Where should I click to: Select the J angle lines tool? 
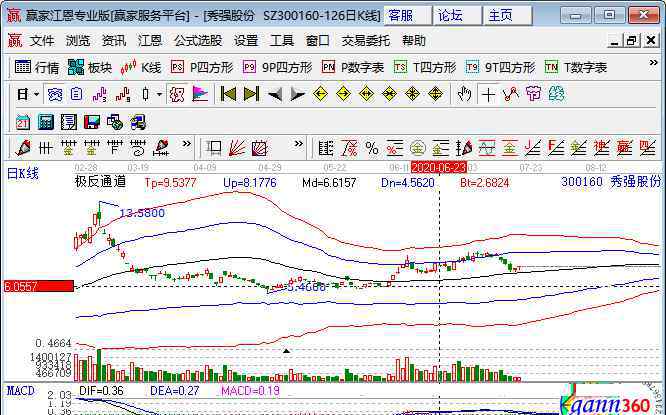tap(533, 148)
